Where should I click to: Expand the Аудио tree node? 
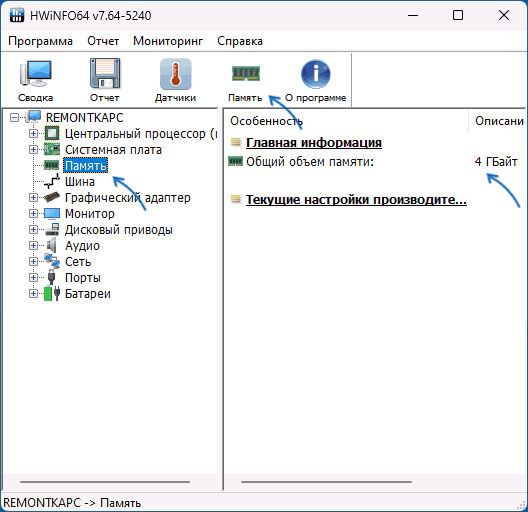click(x=33, y=245)
